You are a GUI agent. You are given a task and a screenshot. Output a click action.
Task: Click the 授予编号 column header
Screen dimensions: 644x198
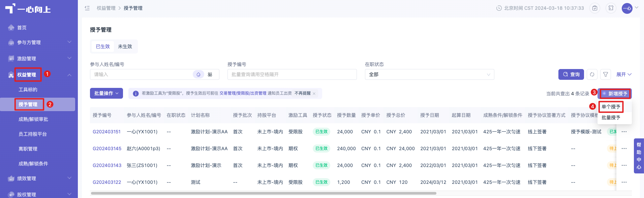pyautogui.click(x=102, y=115)
